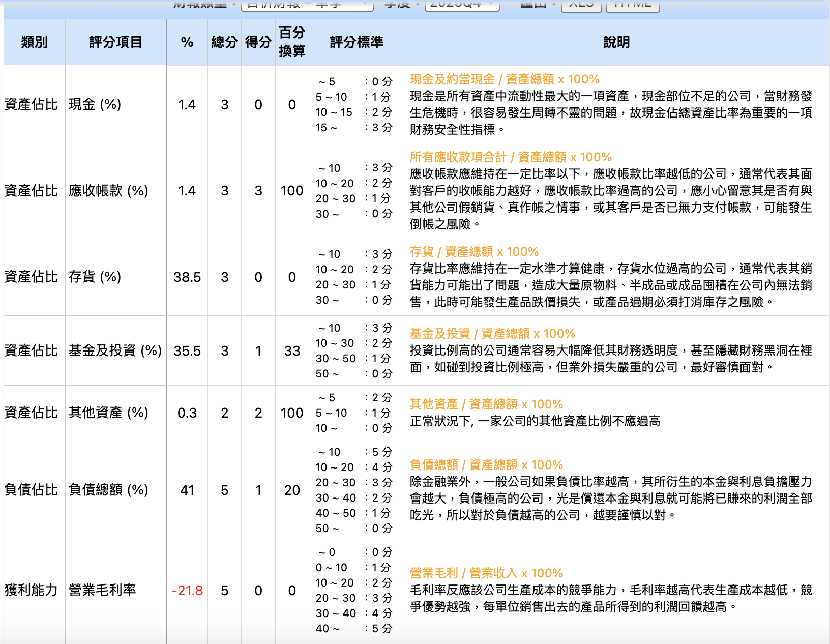Click '40 ~ 50 : 1 分' in 負債總額 criteria
Viewport: 830px width, 644px height.
pos(354,513)
